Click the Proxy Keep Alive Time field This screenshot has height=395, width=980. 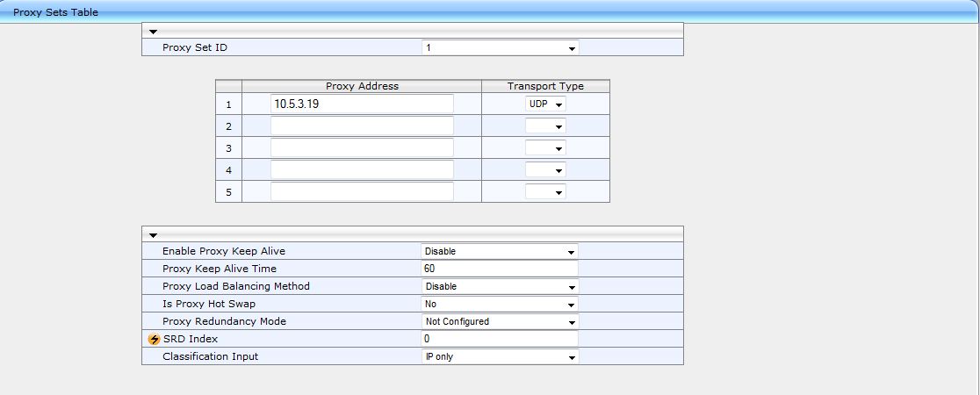point(500,269)
